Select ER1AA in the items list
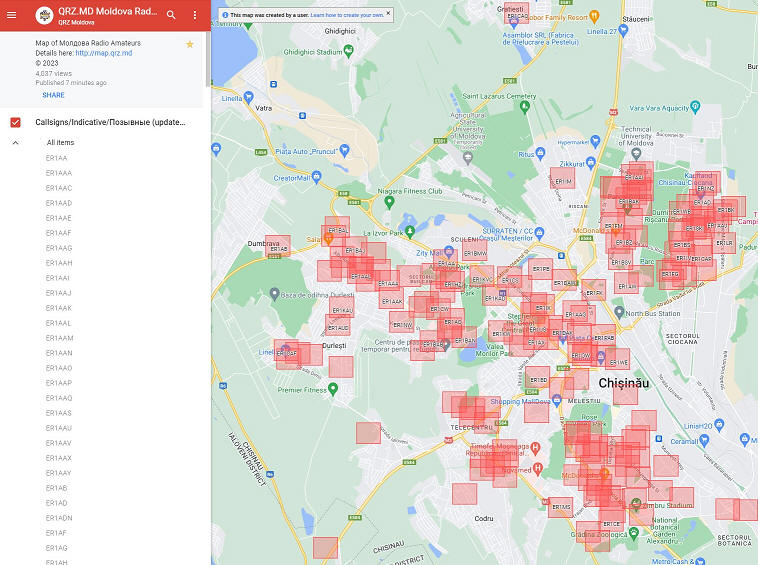This screenshot has height=565, width=758. pos(56,158)
